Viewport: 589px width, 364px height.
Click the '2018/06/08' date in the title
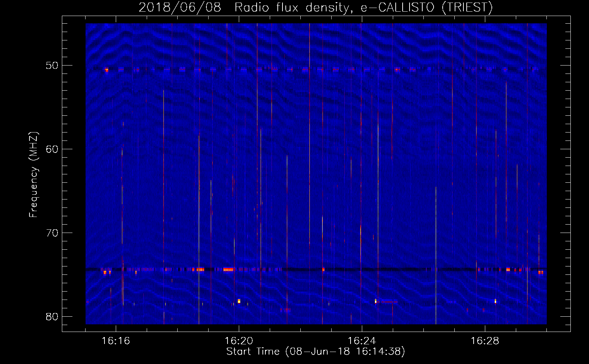pyautogui.click(x=180, y=8)
